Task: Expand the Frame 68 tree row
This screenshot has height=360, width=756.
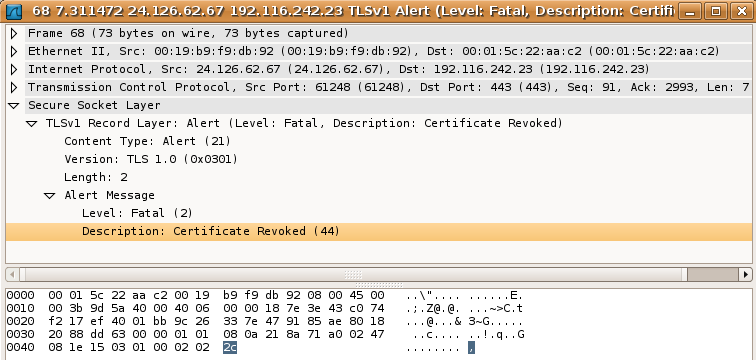Action: pos(14,33)
